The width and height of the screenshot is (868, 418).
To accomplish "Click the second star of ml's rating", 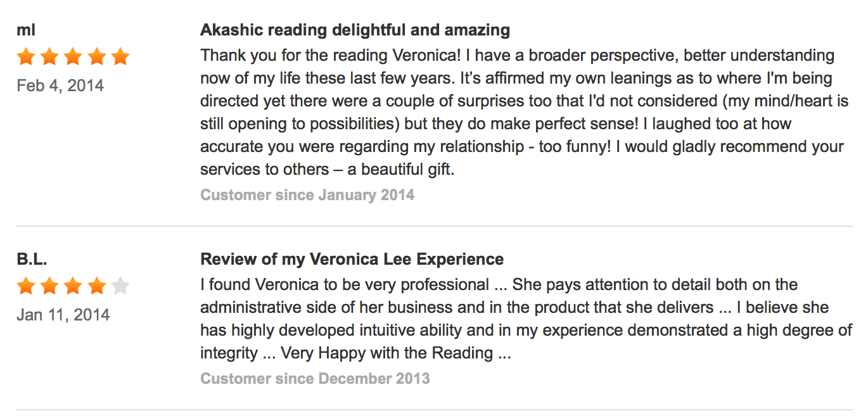I will click(49, 57).
